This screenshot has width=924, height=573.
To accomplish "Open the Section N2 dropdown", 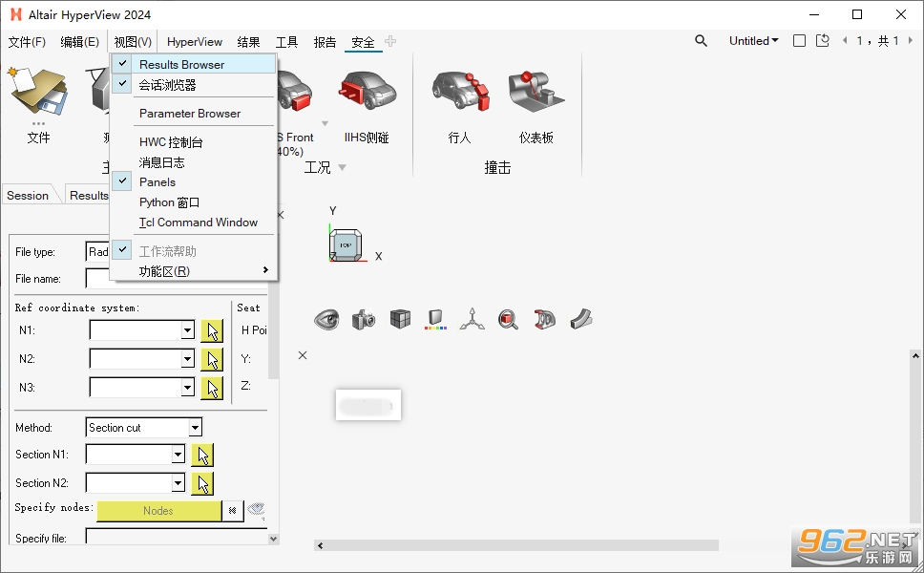I will 178,483.
